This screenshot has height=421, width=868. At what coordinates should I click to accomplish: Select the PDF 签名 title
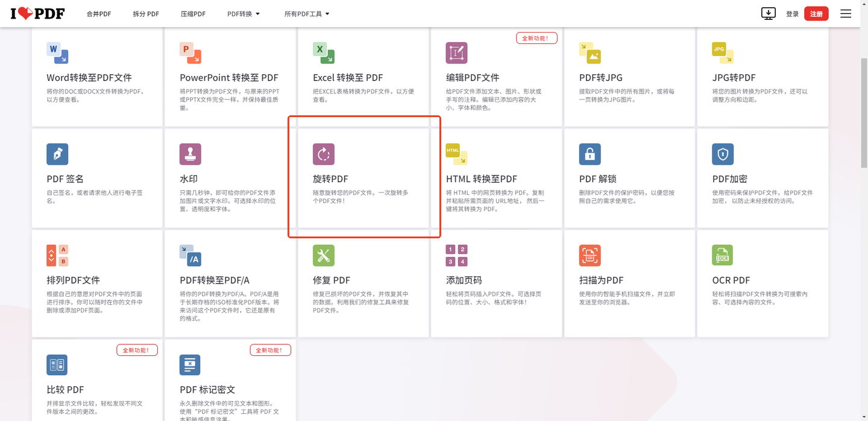click(65, 179)
